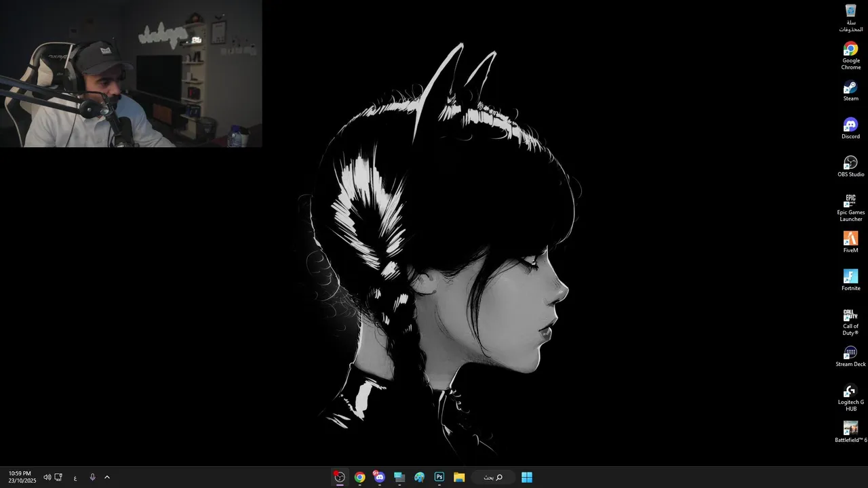This screenshot has height=488, width=868.
Task: Open the clock showing 10:59 PM
Action: point(22,477)
